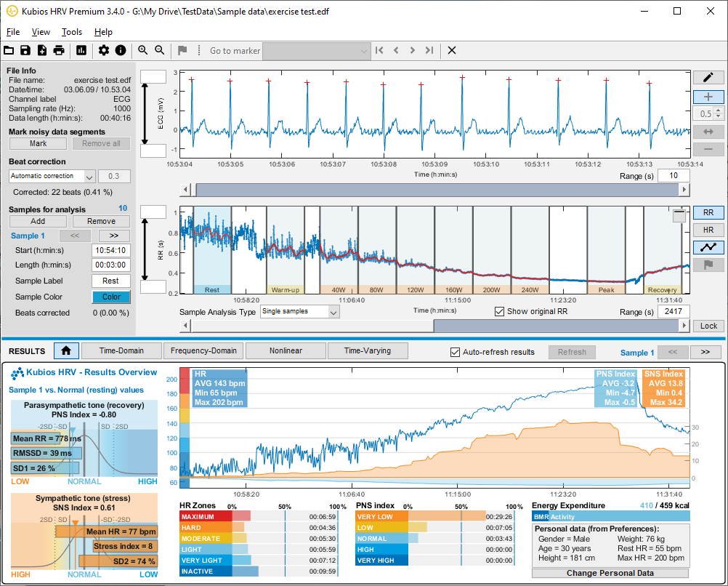Click Remove all noise segments button
The height and width of the screenshot is (586, 728).
pyautogui.click(x=101, y=144)
